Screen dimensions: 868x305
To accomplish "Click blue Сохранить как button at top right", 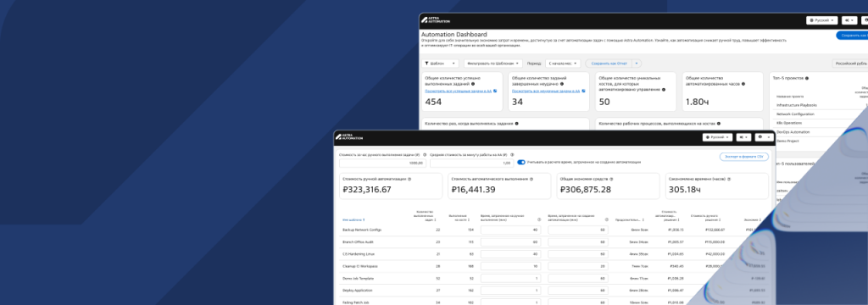I will pos(852,35).
